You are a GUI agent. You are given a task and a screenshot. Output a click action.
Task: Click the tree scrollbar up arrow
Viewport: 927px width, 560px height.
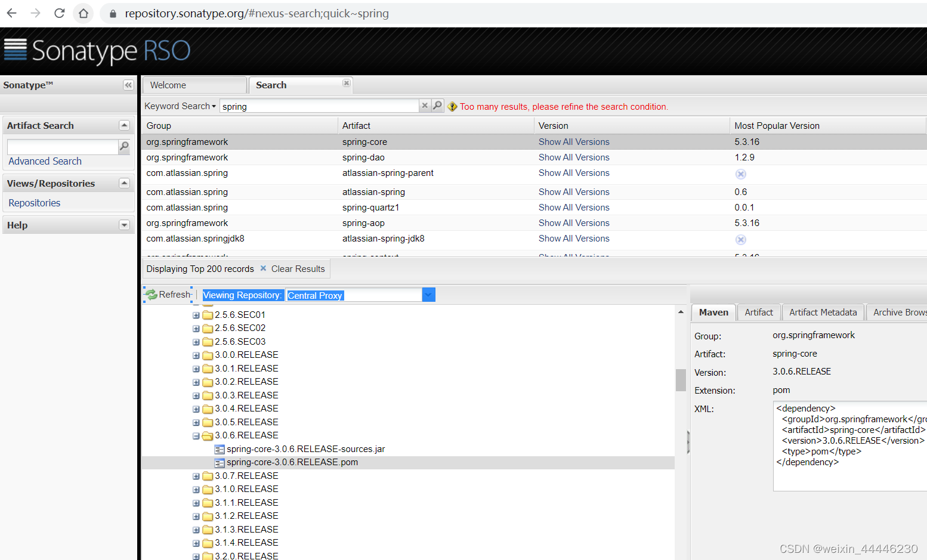681,312
